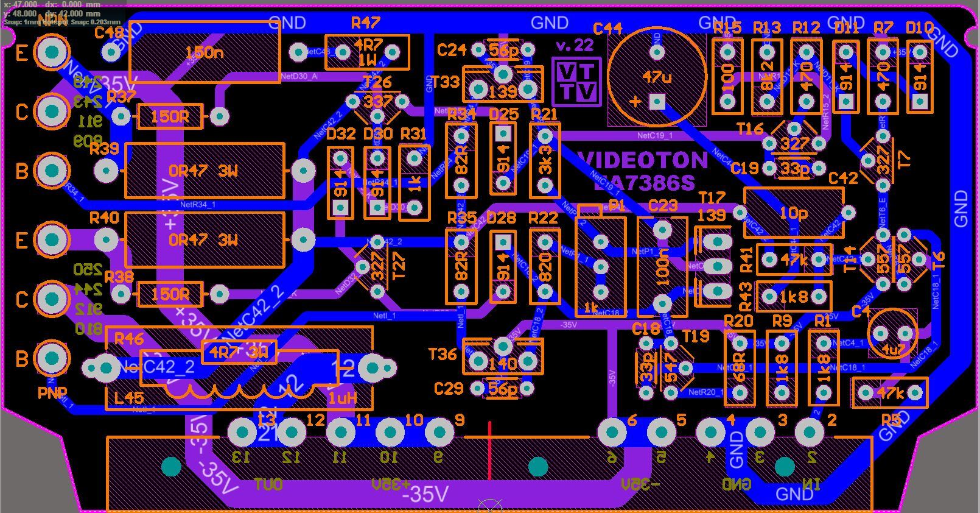Pick transistor T36 marked 140
This screenshot has width=980, height=513.
pyautogui.click(x=503, y=356)
